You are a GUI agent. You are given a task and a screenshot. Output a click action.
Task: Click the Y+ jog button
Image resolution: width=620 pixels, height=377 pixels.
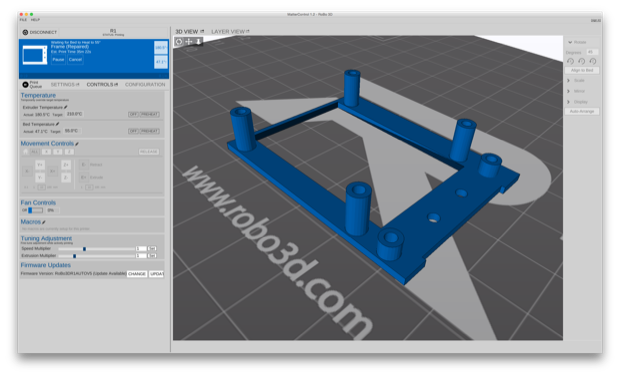tap(40, 165)
